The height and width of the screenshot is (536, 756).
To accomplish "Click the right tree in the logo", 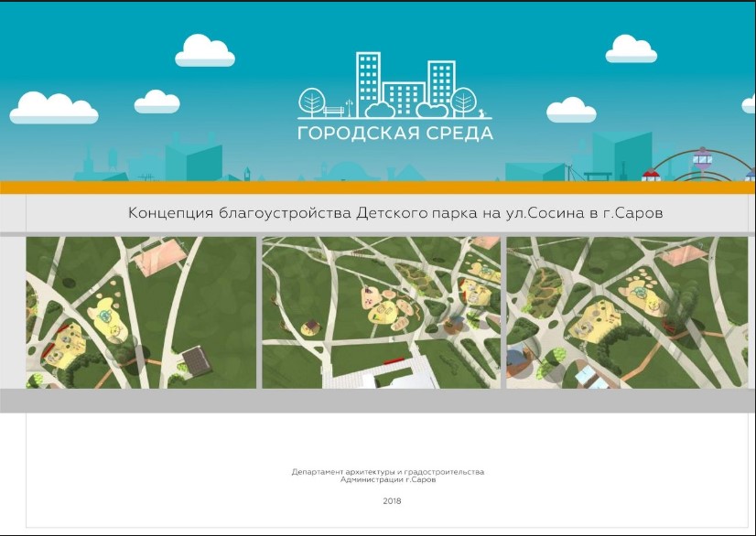I will (x=464, y=100).
